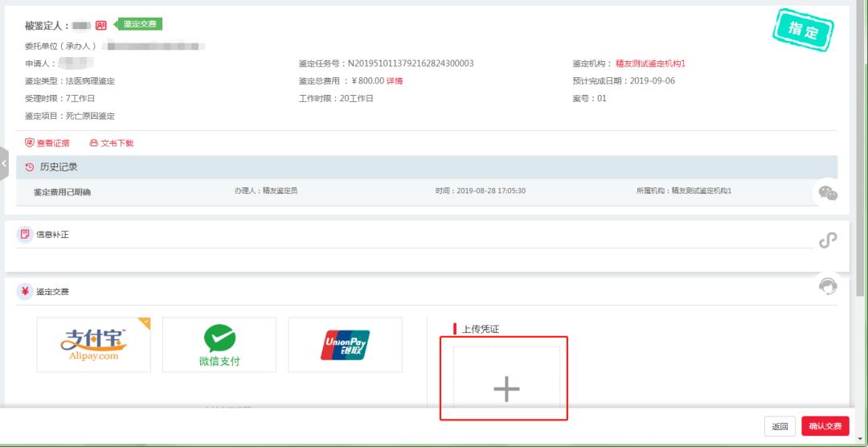Open 详情 link for total fee

[395, 81]
